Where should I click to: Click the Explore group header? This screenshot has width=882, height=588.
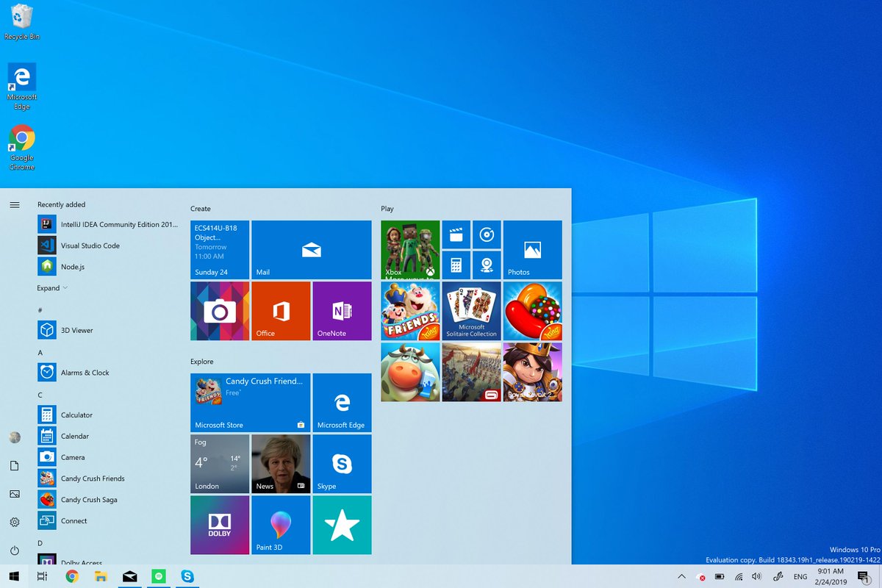point(202,362)
